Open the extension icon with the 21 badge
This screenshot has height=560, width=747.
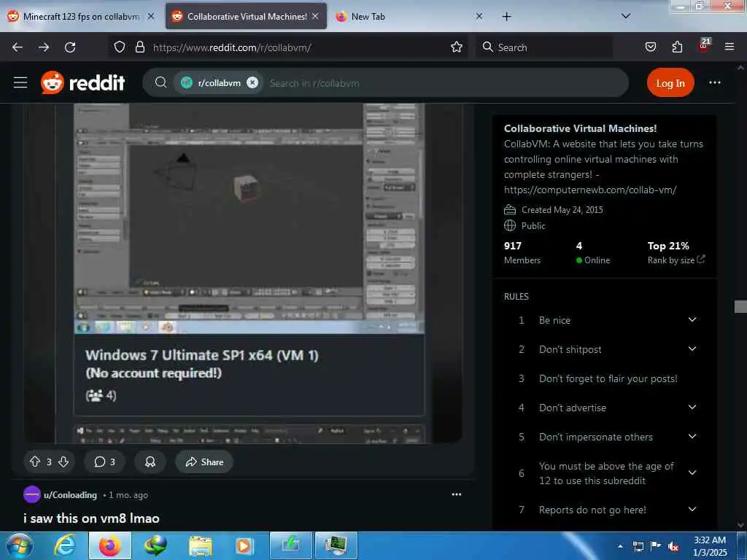(704, 46)
